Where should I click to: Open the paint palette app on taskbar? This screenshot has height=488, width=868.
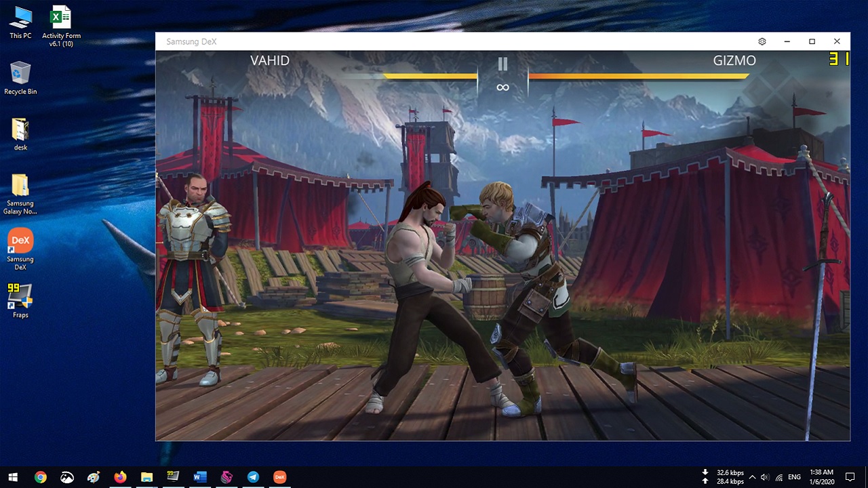[x=94, y=477]
